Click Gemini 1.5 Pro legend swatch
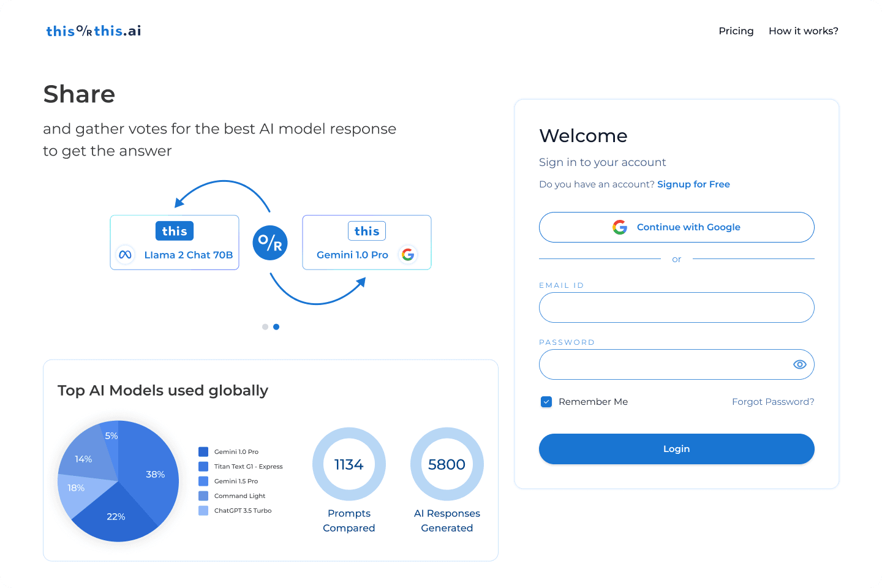Viewport: 882px width, 588px height. coord(203,481)
